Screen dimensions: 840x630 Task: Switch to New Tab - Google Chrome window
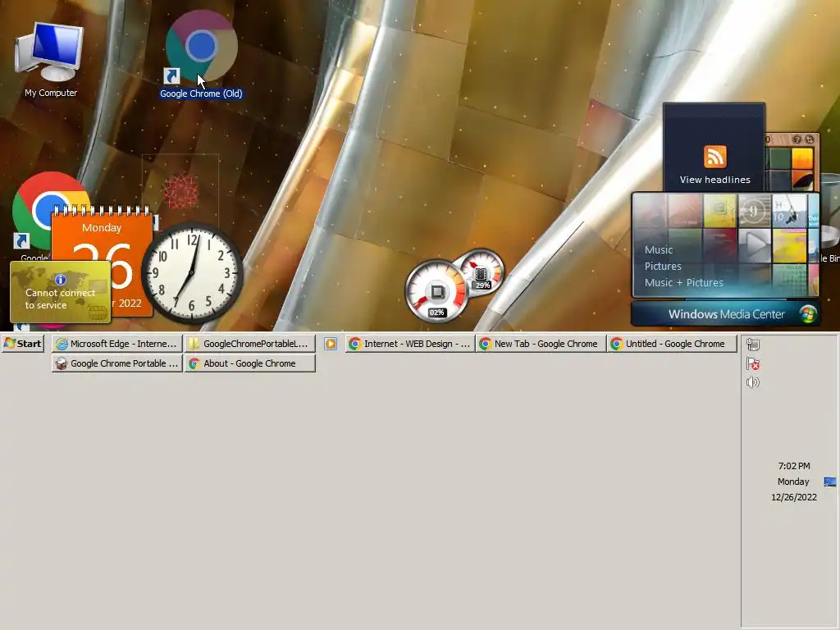(x=541, y=344)
